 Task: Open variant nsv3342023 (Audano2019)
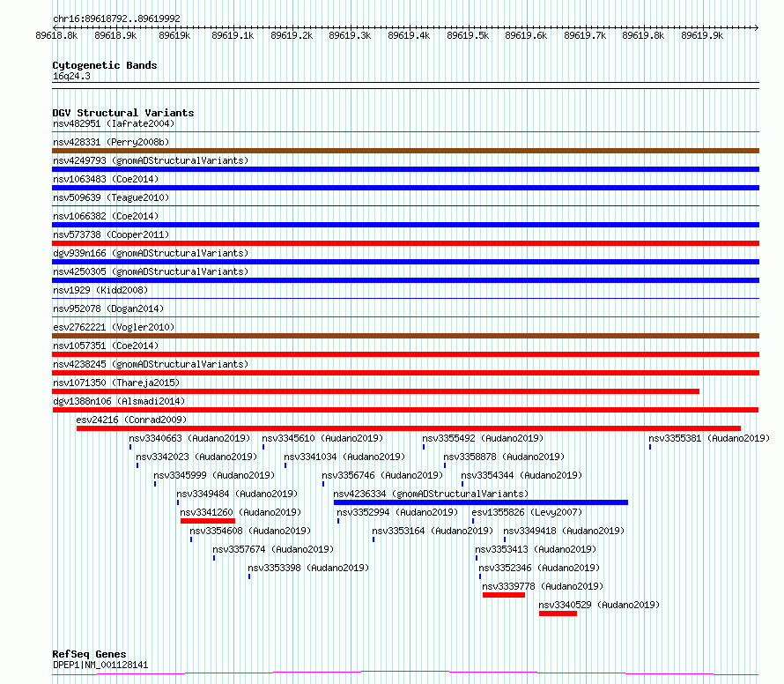(x=196, y=457)
